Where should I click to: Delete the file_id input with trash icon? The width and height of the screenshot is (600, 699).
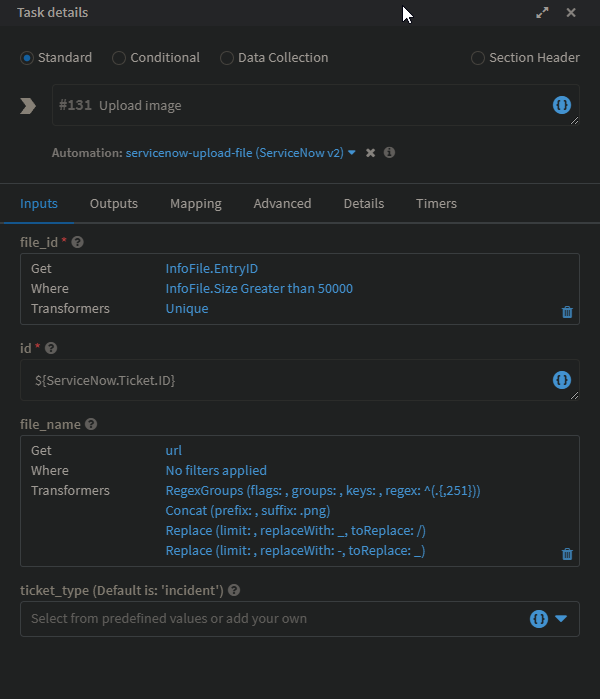(x=567, y=312)
